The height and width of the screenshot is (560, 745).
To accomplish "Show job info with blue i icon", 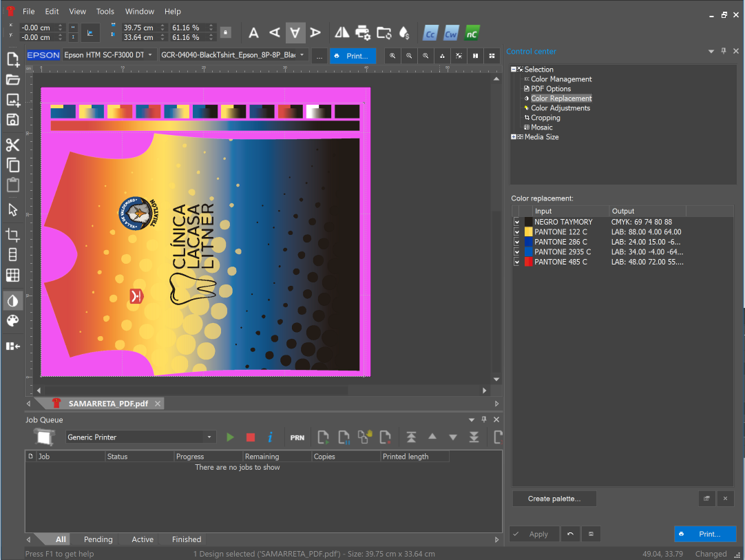I will (270, 437).
